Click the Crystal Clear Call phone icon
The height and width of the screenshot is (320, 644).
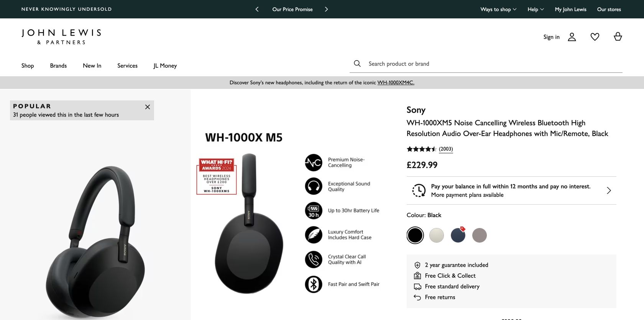pos(314,259)
